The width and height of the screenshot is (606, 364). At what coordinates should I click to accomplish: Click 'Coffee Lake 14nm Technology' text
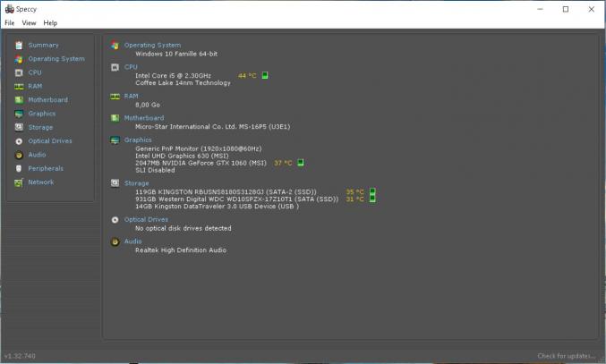(x=183, y=83)
